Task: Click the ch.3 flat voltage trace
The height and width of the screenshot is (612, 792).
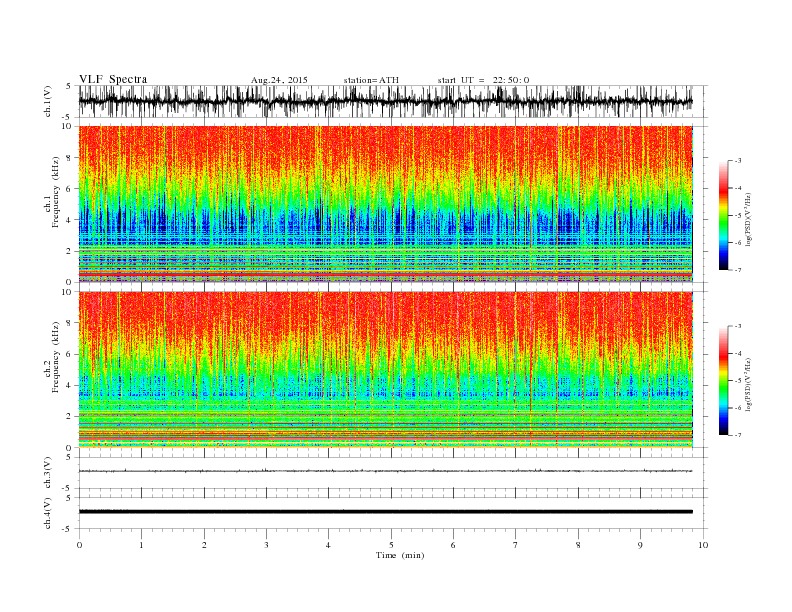Action: click(x=385, y=471)
